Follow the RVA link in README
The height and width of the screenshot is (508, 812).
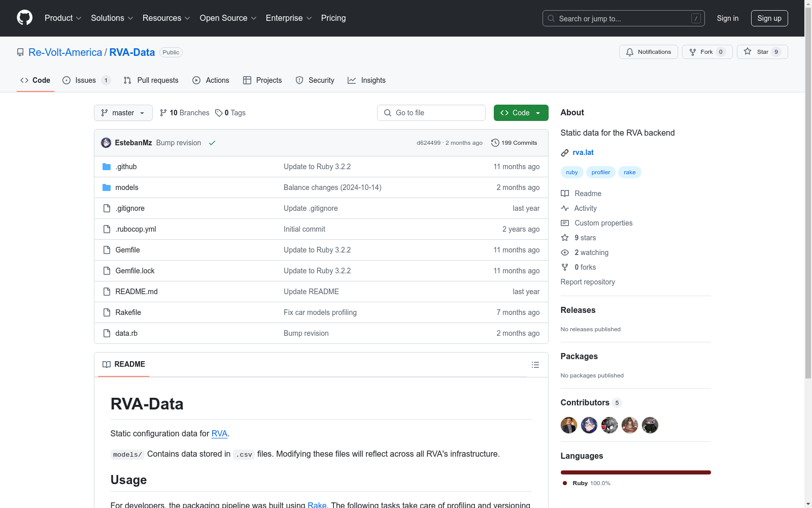click(219, 433)
